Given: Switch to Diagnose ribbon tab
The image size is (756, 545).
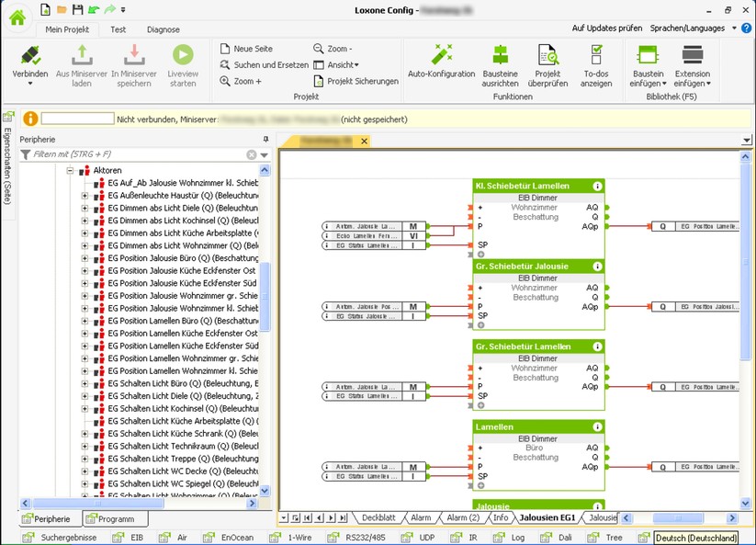Looking at the screenshot, I should [x=163, y=29].
